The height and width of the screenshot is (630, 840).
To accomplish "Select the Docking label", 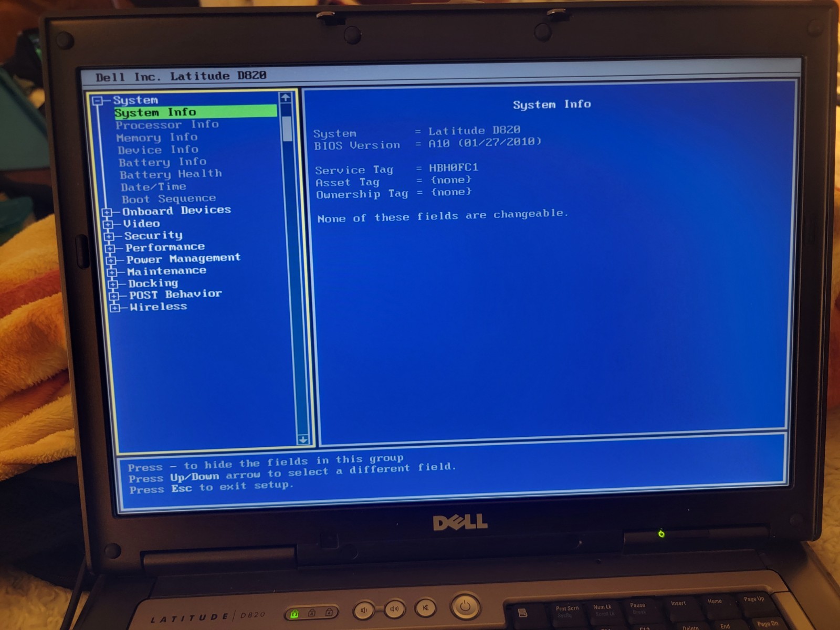I will 153,283.
